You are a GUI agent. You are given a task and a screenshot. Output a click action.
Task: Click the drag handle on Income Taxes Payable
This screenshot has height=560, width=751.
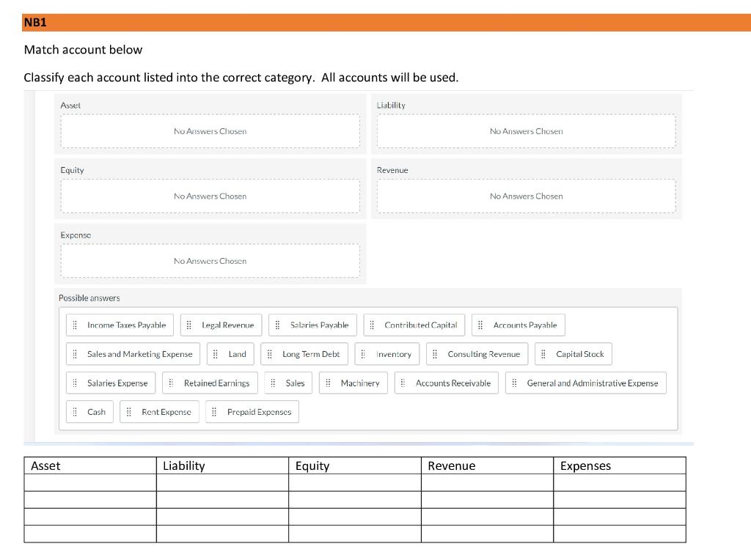click(x=75, y=325)
